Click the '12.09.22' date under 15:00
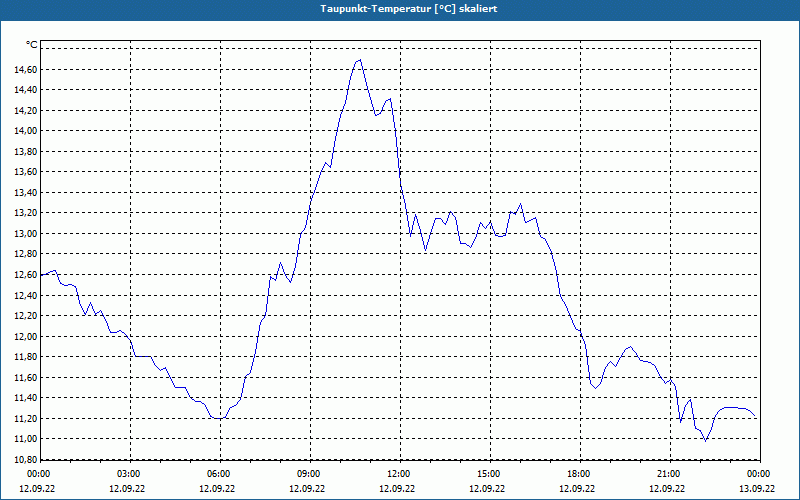 click(487, 488)
